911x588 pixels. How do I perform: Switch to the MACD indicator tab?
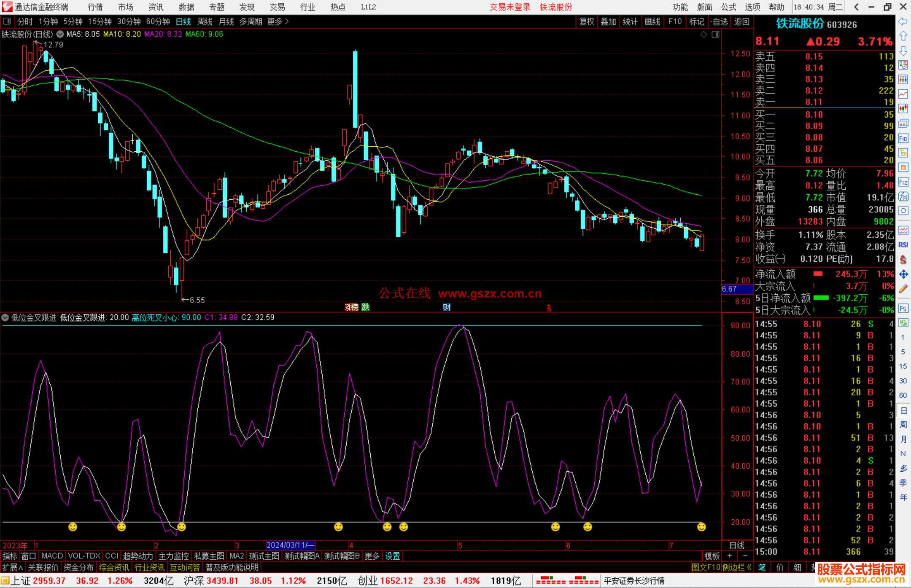52,556
